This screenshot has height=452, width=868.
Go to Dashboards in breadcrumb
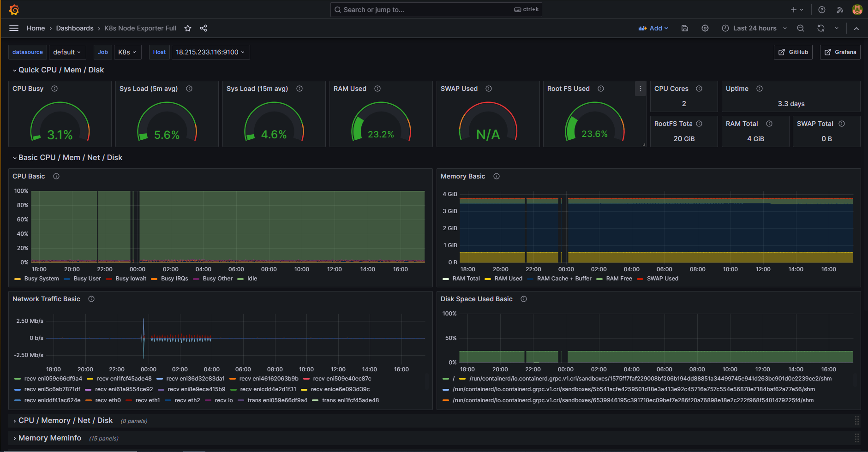point(75,28)
